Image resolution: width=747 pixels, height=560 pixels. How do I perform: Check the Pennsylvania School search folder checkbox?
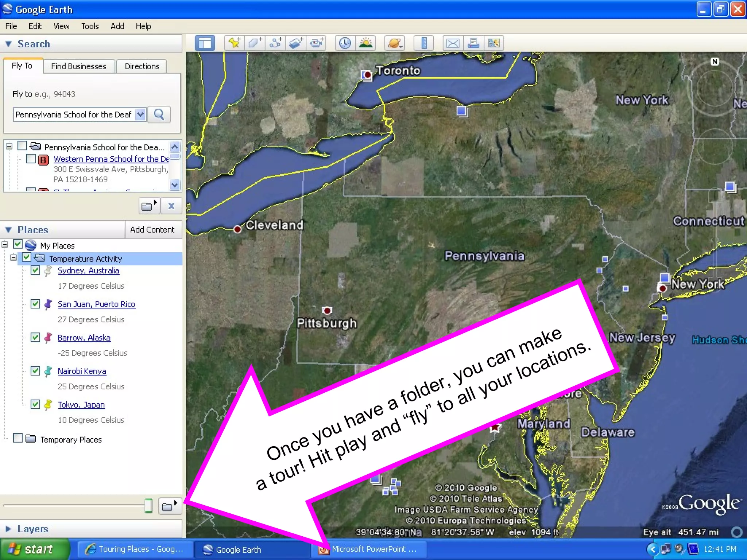tap(22, 146)
